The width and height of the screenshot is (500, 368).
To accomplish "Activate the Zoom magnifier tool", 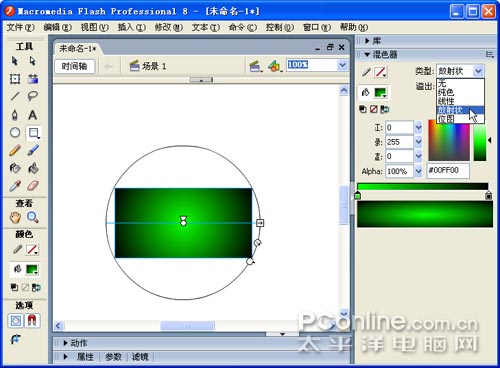I will click(32, 218).
